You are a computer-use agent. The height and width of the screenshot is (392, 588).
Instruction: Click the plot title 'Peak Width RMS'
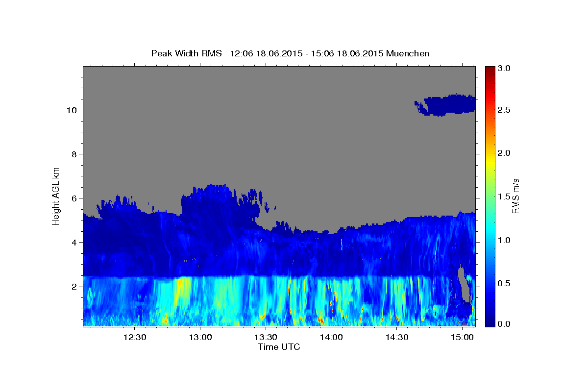click(x=186, y=53)
